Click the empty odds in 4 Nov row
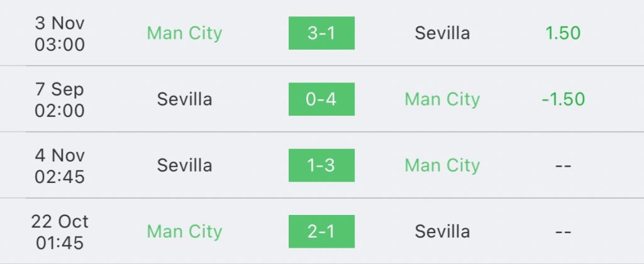Screen dimensions: 644x264 563,166
